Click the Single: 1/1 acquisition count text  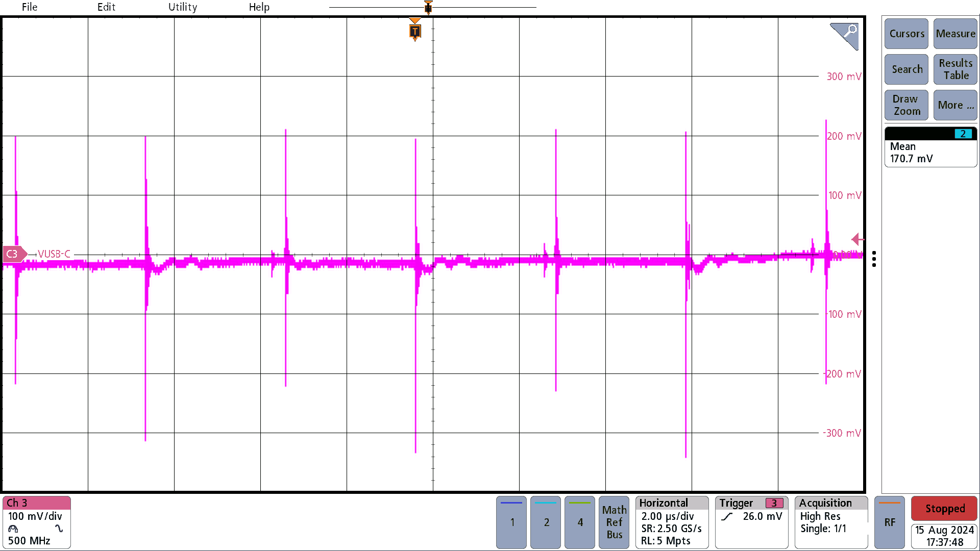click(x=823, y=529)
